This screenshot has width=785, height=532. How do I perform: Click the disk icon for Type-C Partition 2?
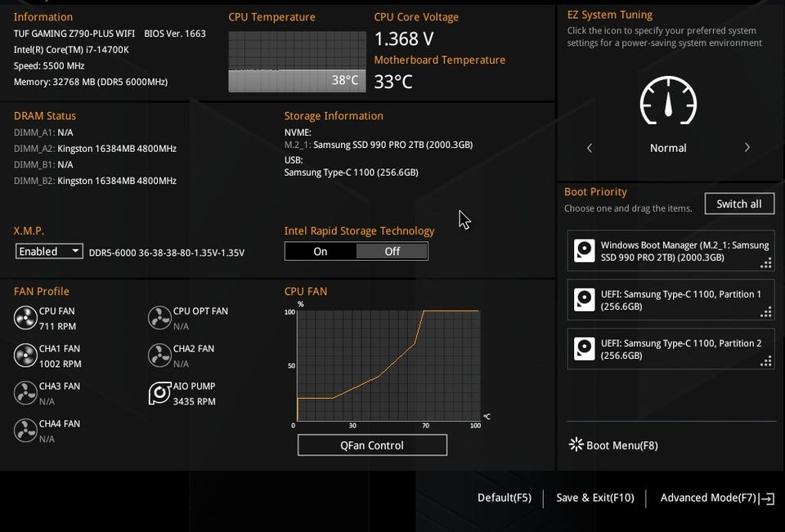pos(584,349)
